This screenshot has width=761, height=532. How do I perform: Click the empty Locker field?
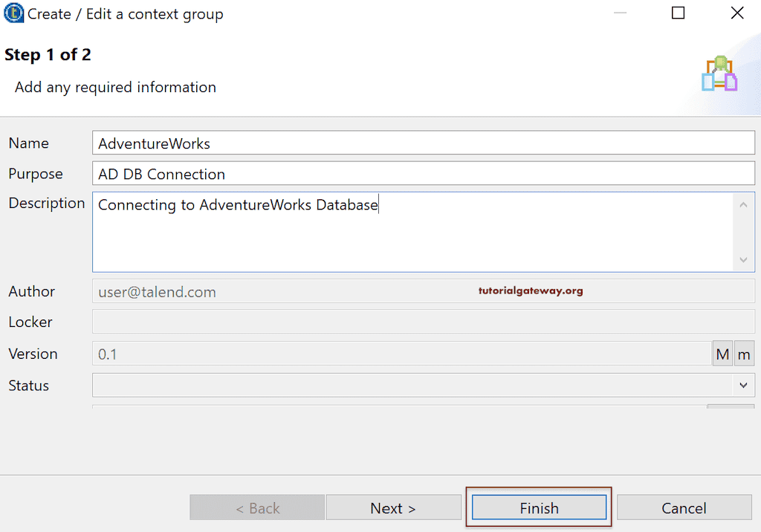pos(424,322)
